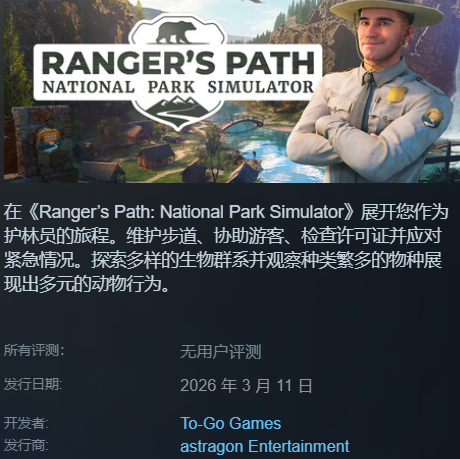Click the 无用户评测 review summary
The height and width of the screenshot is (459, 460).
(221, 352)
